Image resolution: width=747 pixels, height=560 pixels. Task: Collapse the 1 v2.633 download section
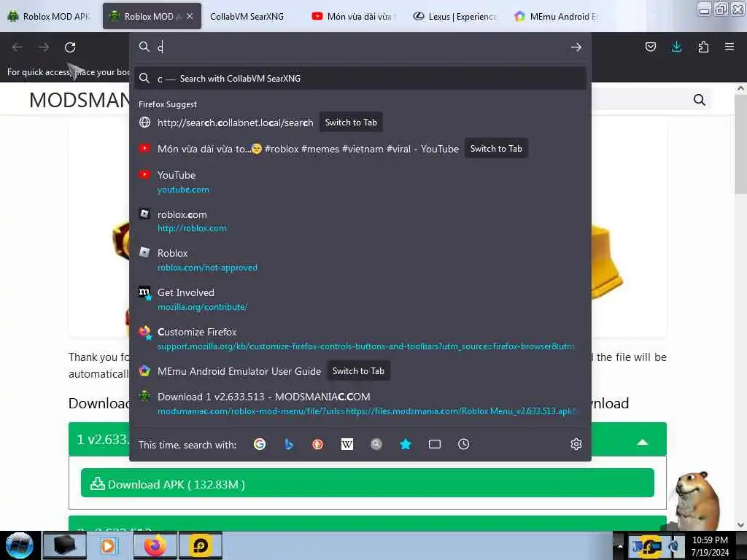tap(642, 442)
